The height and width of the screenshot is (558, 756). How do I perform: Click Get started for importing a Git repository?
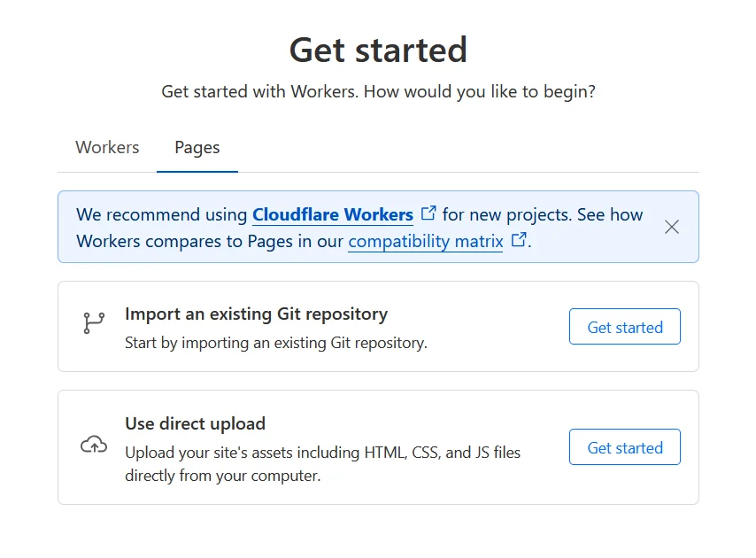point(624,327)
